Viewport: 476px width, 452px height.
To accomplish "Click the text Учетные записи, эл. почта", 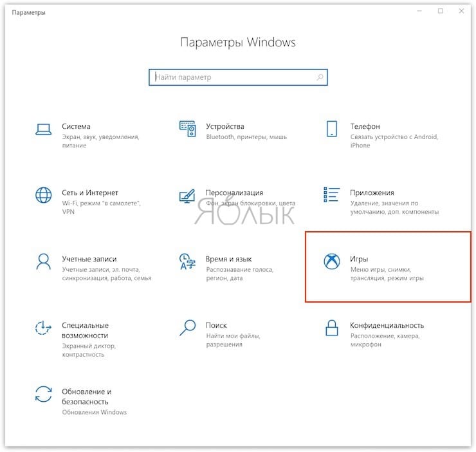I will (107, 274).
